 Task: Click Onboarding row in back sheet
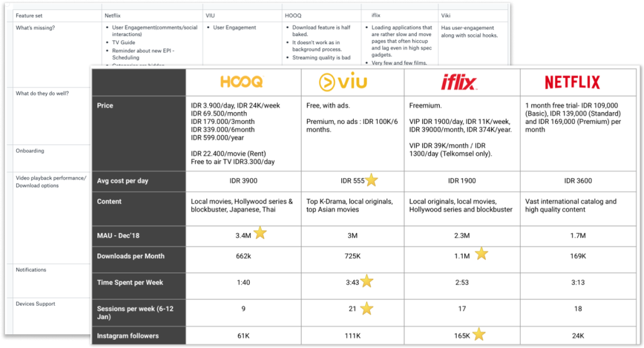(29, 151)
